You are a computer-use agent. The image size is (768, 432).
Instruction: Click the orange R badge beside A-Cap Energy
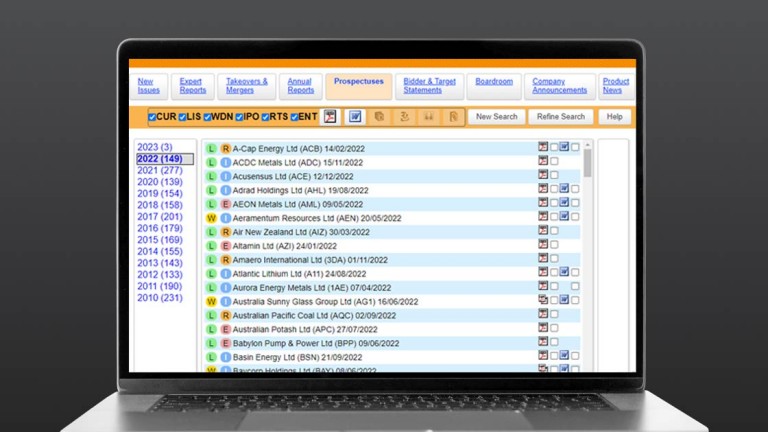pyautogui.click(x=225, y=148)
